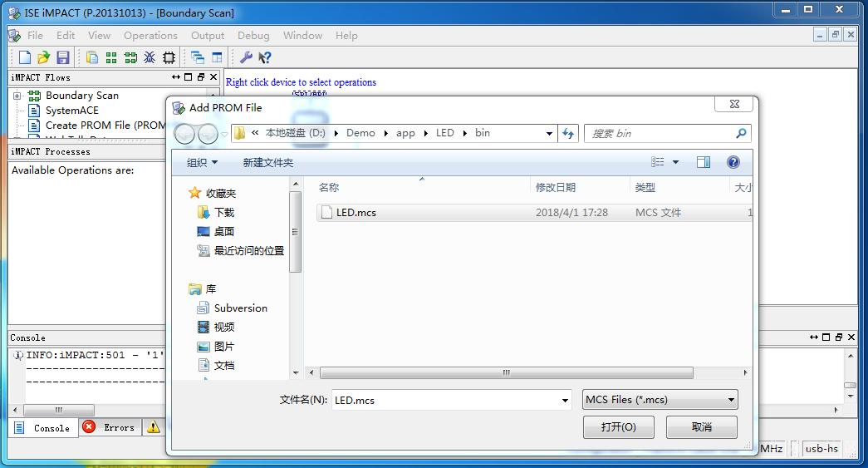
Task: Close the iMPACT Flows panel
Action: pyautogui.click(x=213, y=77)
